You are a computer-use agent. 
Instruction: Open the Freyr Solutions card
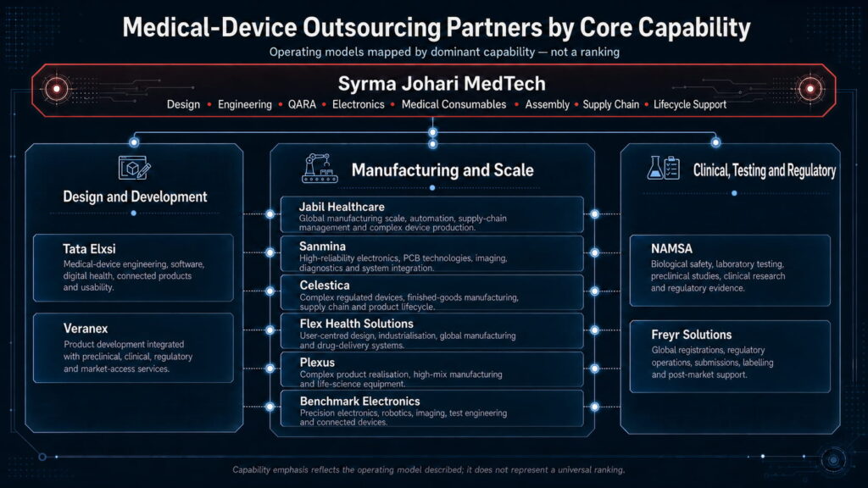730,357
